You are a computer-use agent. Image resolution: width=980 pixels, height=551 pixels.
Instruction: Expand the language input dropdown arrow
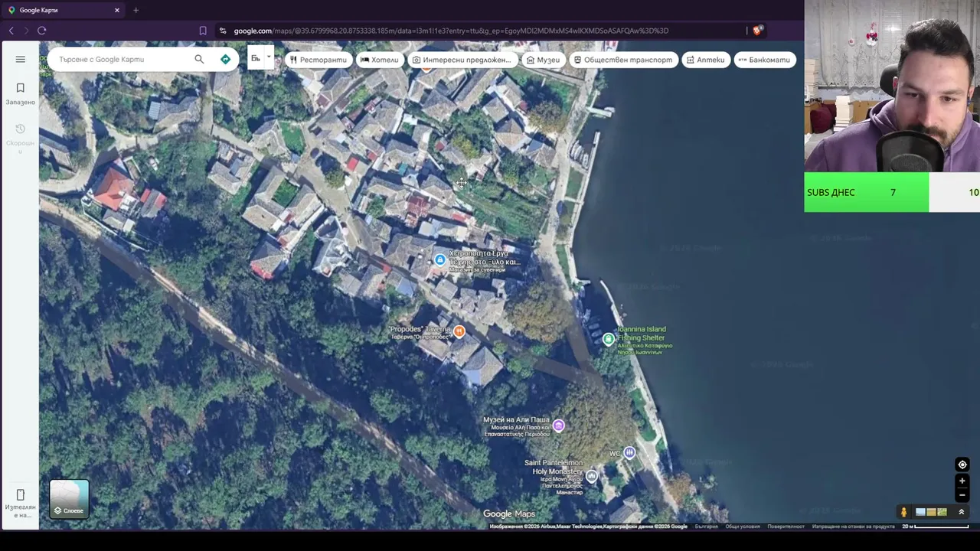[x=269, y=57]
